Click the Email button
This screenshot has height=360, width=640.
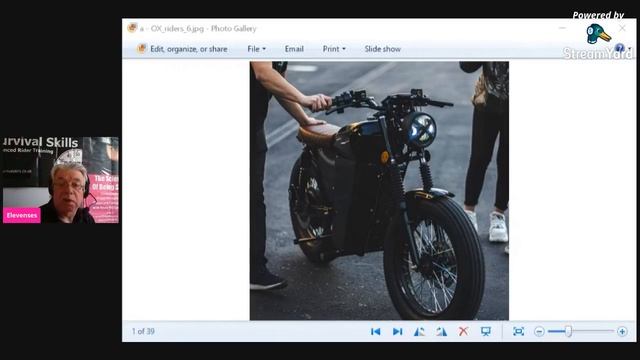(x=294, y=49)
